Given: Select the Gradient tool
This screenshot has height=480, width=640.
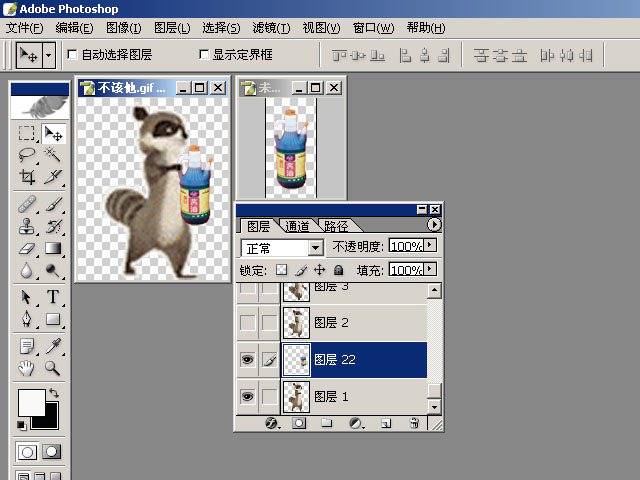Looking at the screenshot, I should point(53,248).
